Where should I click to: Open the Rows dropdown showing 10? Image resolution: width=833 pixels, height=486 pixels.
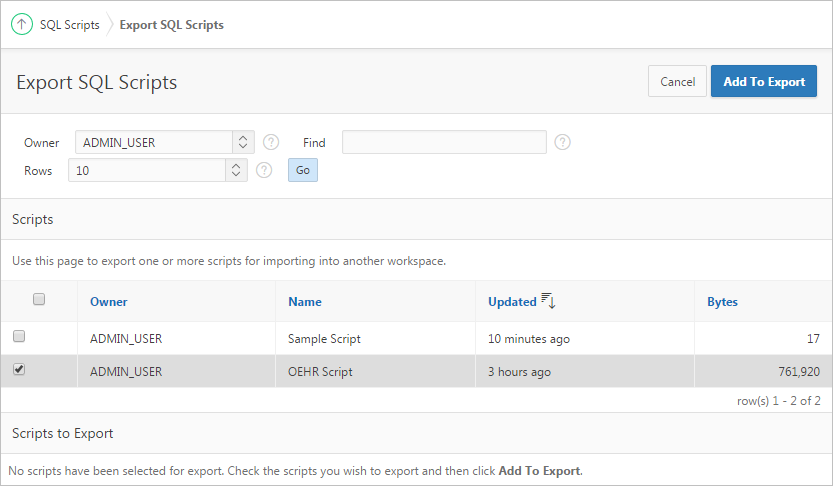click(x=158, y=170)
